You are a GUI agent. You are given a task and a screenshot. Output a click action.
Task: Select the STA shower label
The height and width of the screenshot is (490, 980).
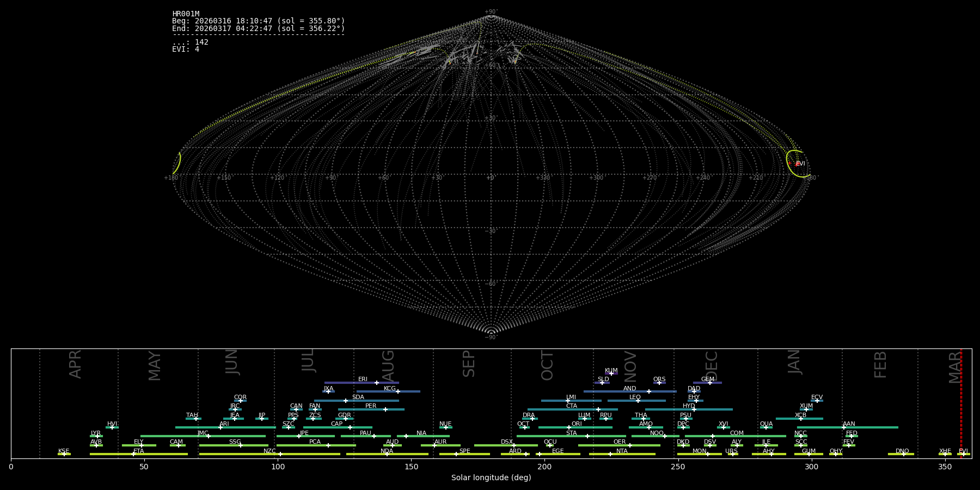coord(571,433)
